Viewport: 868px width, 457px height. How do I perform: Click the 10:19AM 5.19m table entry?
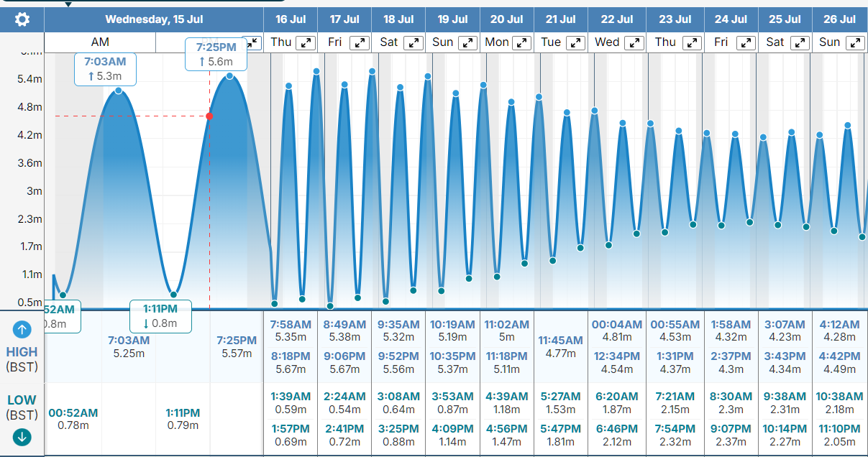[452, 331]
